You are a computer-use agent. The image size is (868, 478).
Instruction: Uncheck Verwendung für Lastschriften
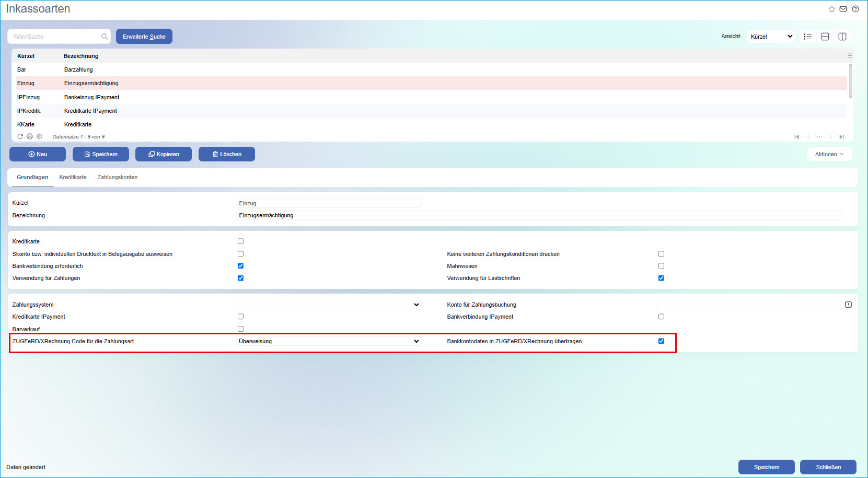661,278
